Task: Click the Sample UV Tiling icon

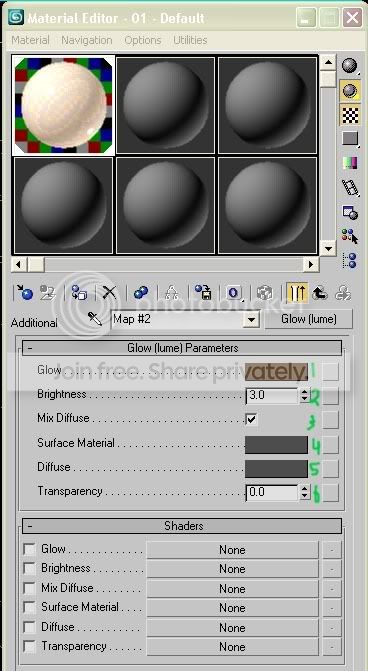Action: (350, 139)
